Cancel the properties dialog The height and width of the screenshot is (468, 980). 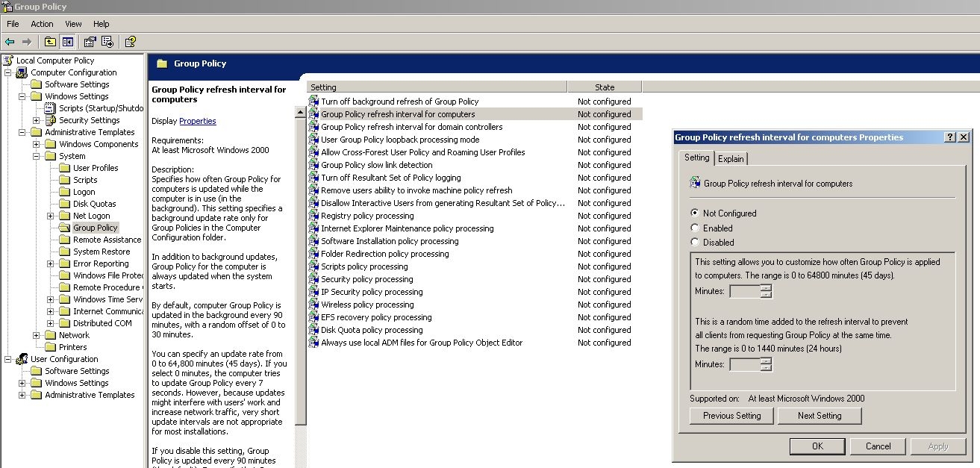click(878, 446)
